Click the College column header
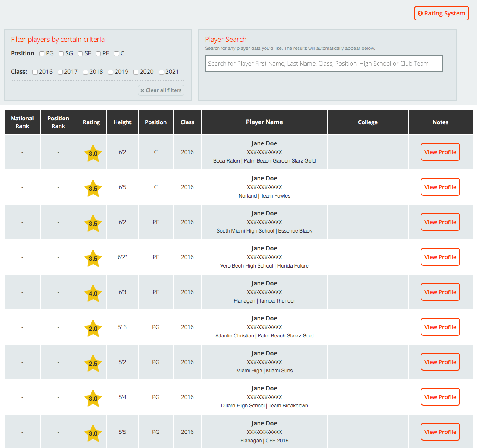This screenshot has height=448, width=477. tap(368, 122)
